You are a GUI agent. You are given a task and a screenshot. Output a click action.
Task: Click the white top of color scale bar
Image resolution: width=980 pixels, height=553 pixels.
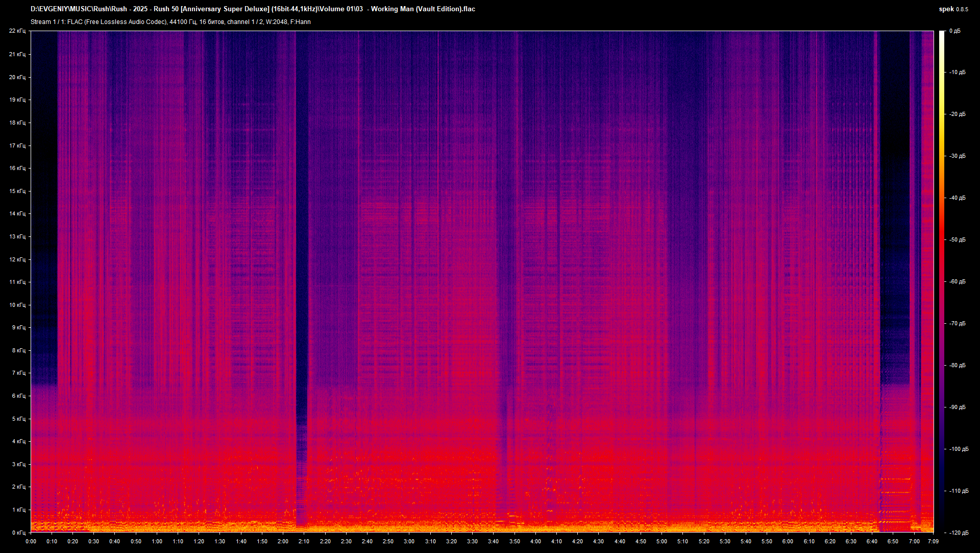[942, 34]
